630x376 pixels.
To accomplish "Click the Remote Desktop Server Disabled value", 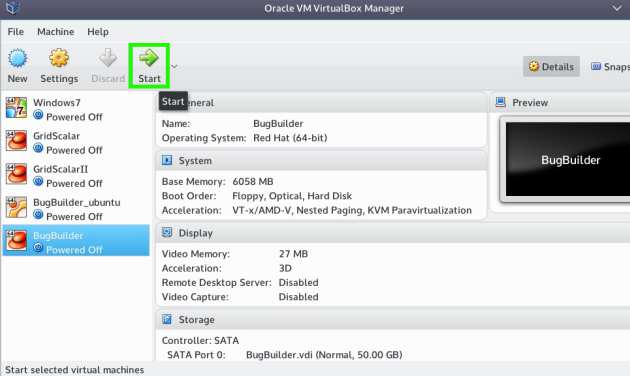I will pyautogui.click(x=299, y=282).
